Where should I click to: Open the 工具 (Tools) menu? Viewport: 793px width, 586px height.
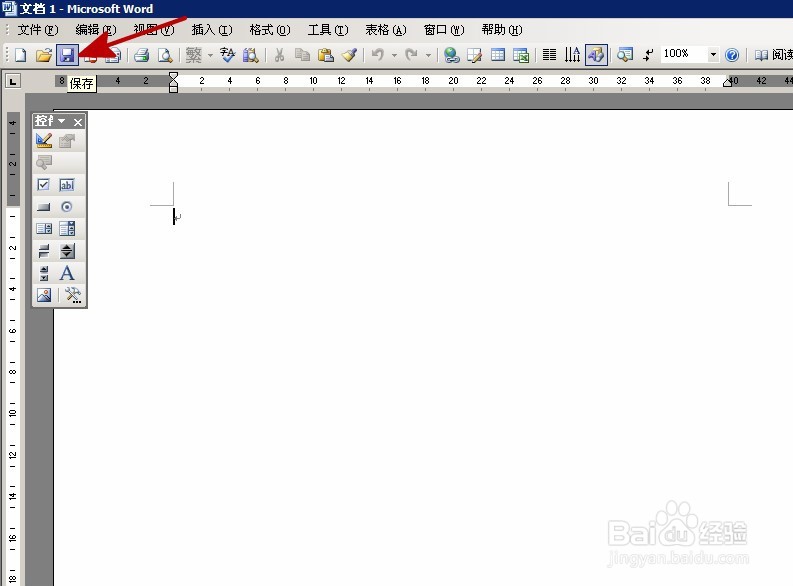tap(328, 30)
